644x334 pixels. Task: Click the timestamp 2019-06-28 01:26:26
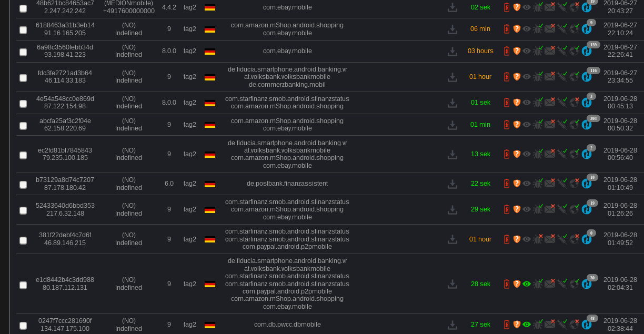(620, 209)
